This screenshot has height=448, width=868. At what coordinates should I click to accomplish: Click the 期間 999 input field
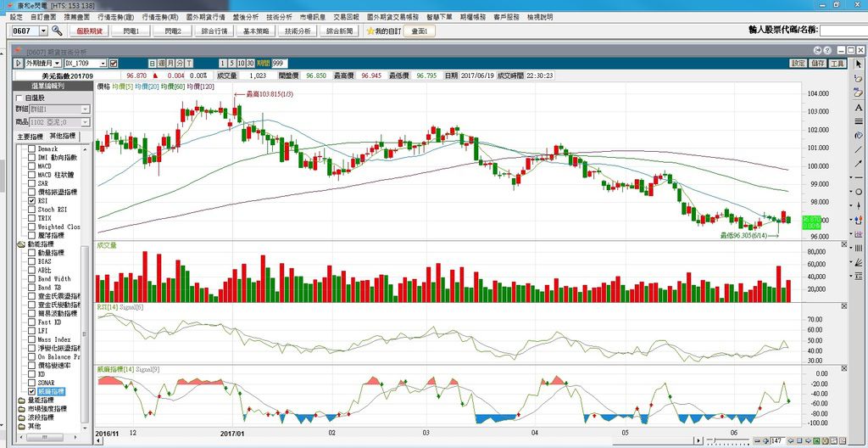[280, 63]
